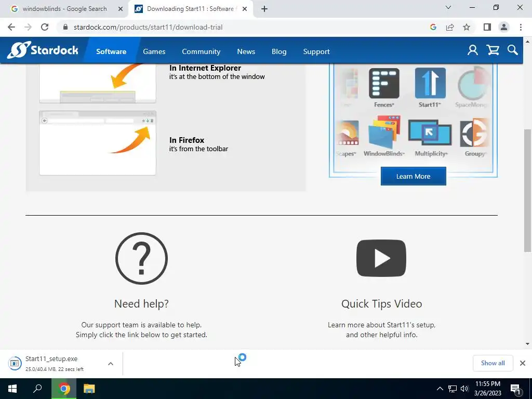Click the Internet Explorer illustration thumbnail
532x399 pixels.
pos(97,84)
